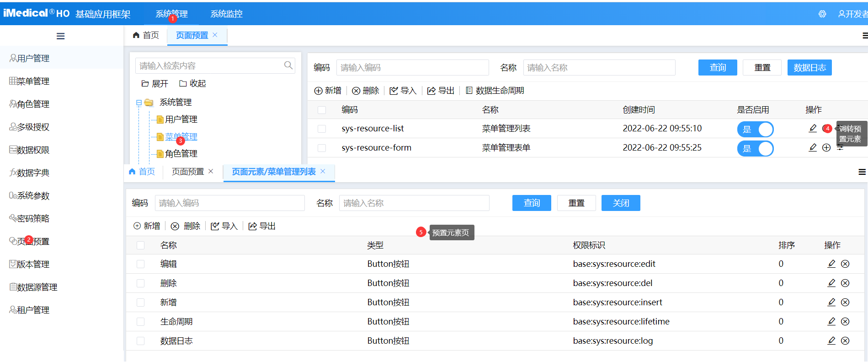Delete the 数据日志 element row

(845, 341)
